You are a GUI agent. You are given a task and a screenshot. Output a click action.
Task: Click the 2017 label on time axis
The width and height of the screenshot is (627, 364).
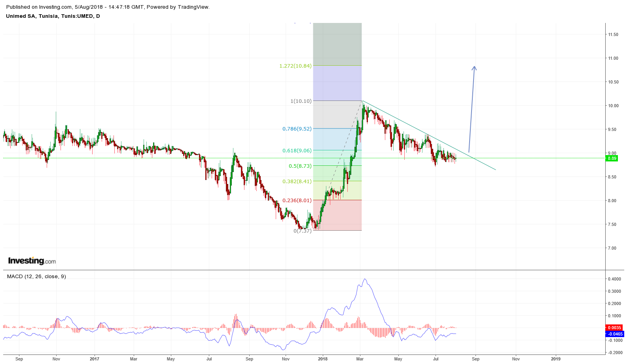[x=94, y=359]
